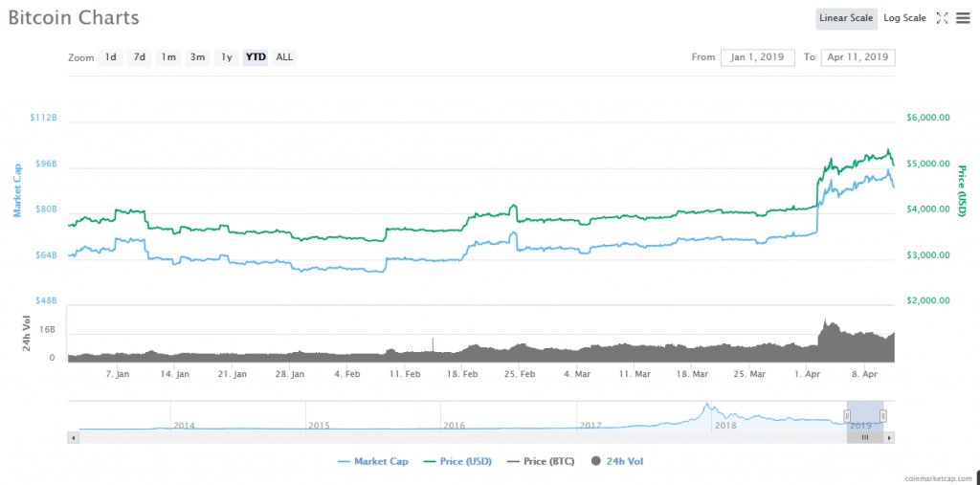Click the From date field
The height and width of the screenshot is (485, 980).
[758, 57]
